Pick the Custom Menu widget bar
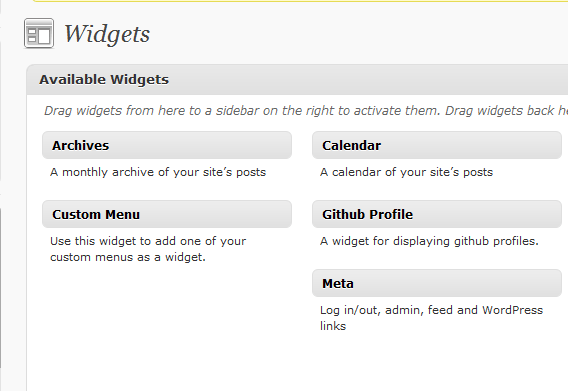The width and height of the screenshot is (568, 391). click(167, 214)
